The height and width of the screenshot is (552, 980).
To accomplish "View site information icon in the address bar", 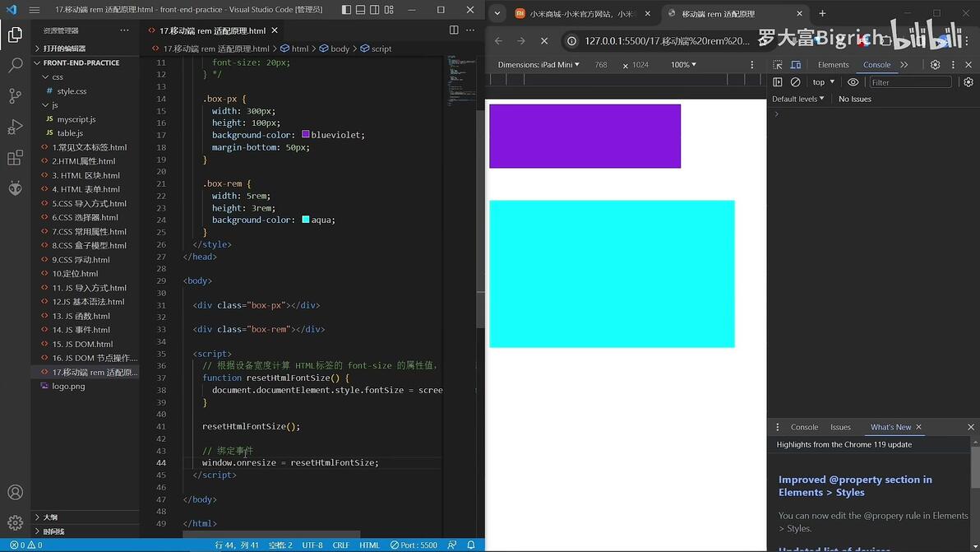I will 571,40.
